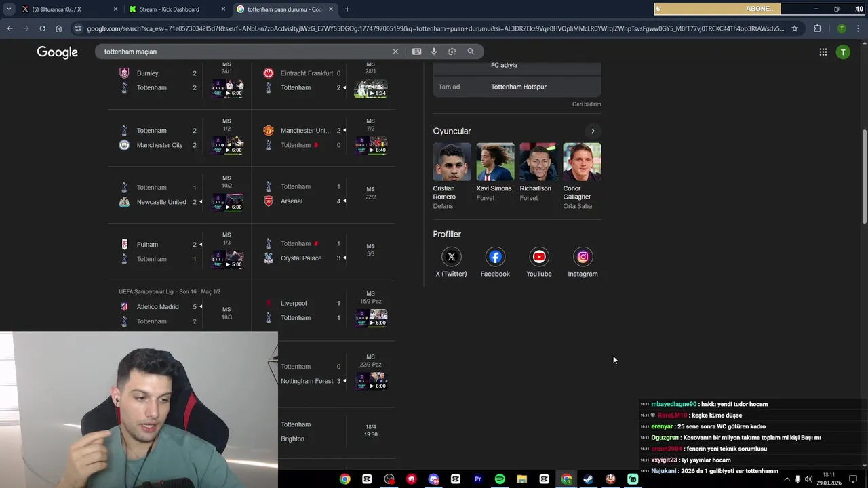
Task: Open the Facebook profile icon
Action: (495, 257)
